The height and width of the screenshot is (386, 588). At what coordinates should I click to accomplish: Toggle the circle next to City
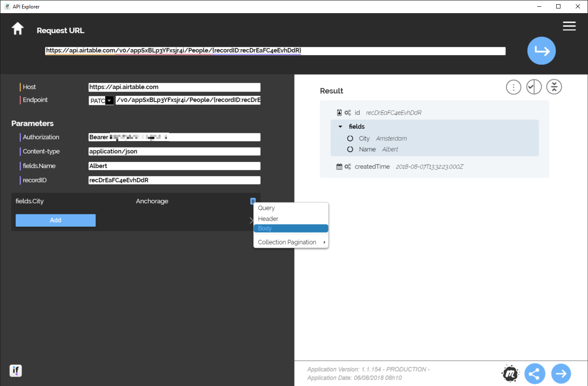pos(350,139)
